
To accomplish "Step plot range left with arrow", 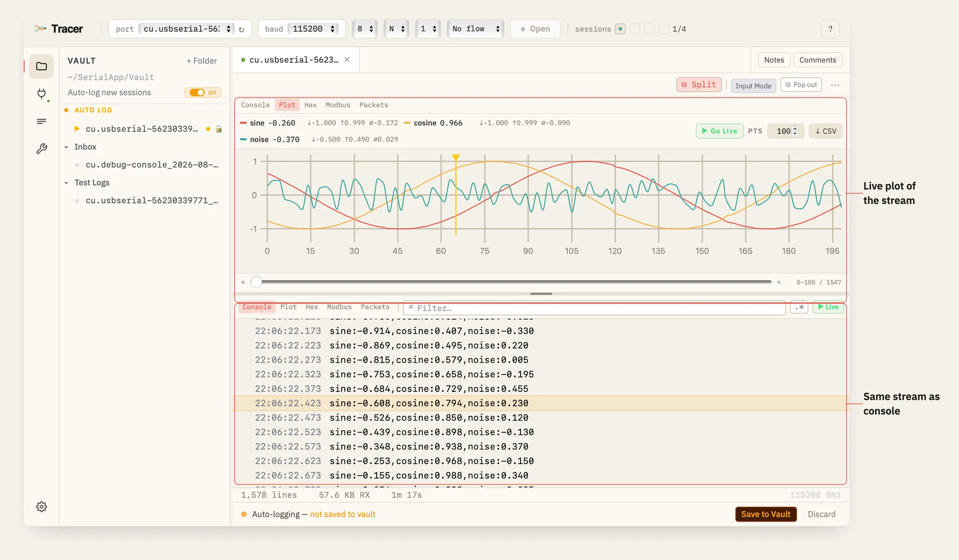I will coord(243,282).
